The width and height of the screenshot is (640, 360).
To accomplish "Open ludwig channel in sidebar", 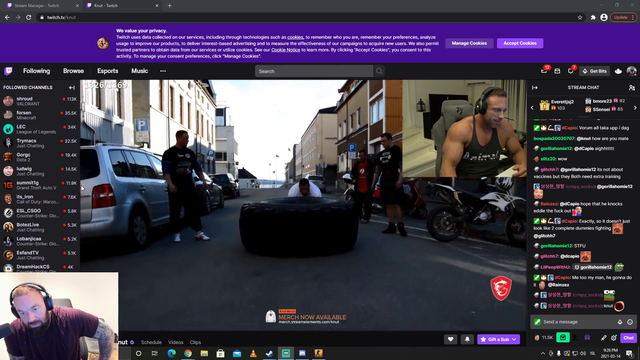I will tap(40, 171).
